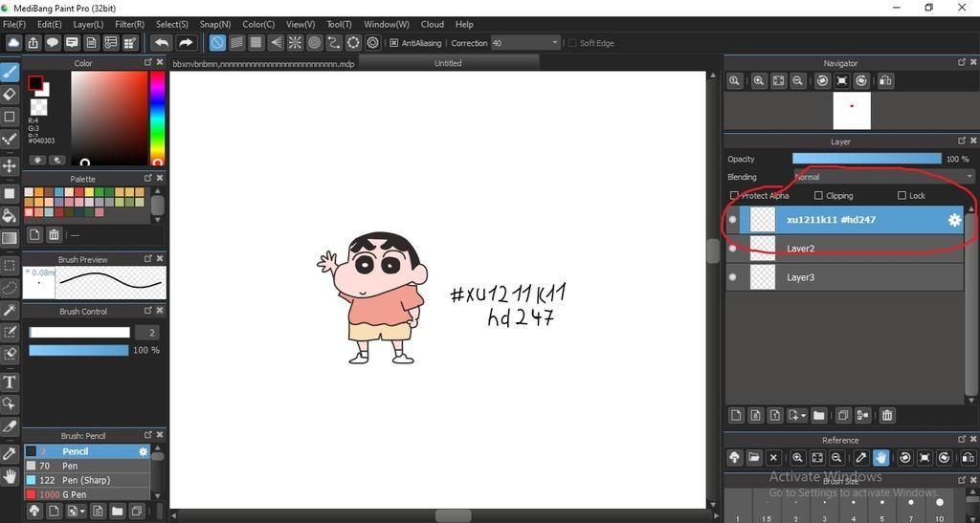This screenshot has width=980, height=523.
Task: Select the Eraser tool
Action: pos(10,95)
